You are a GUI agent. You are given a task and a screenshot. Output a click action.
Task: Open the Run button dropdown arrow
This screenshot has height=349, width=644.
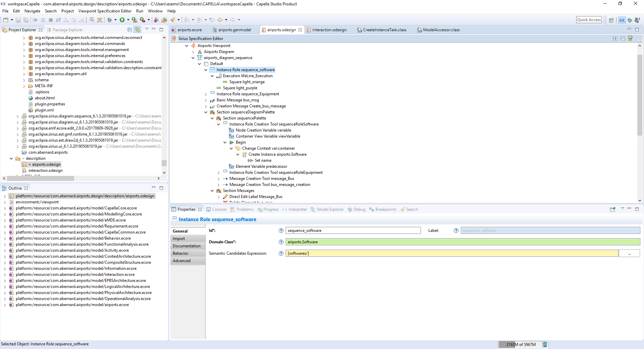[128, 20]
